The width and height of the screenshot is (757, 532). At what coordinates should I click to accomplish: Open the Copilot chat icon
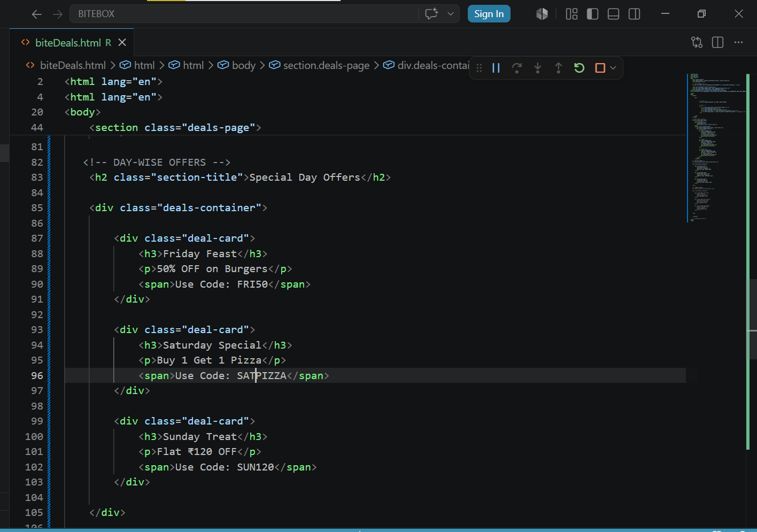(431, 14)
